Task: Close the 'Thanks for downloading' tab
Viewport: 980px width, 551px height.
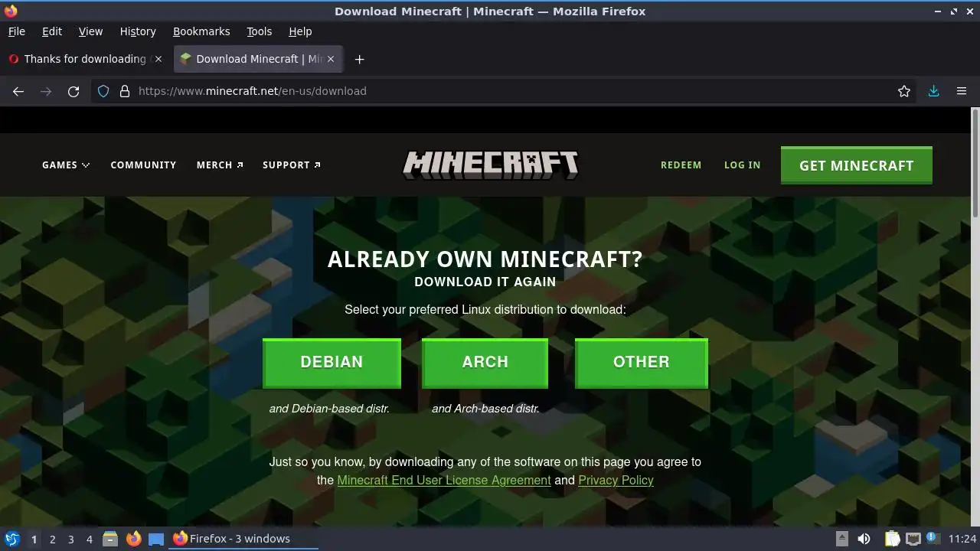Action: pyautogui.click(x=158, y=59)
